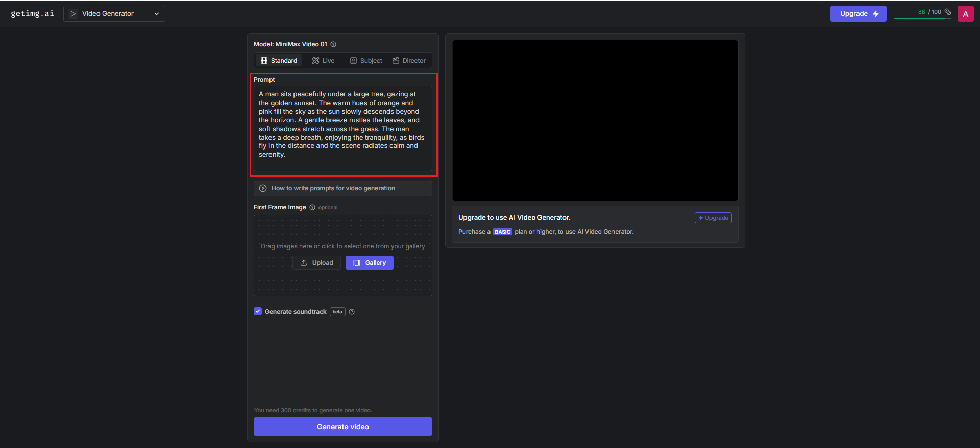
Task: Switch to the Subject mode tab
Action: tap(366, 61)
